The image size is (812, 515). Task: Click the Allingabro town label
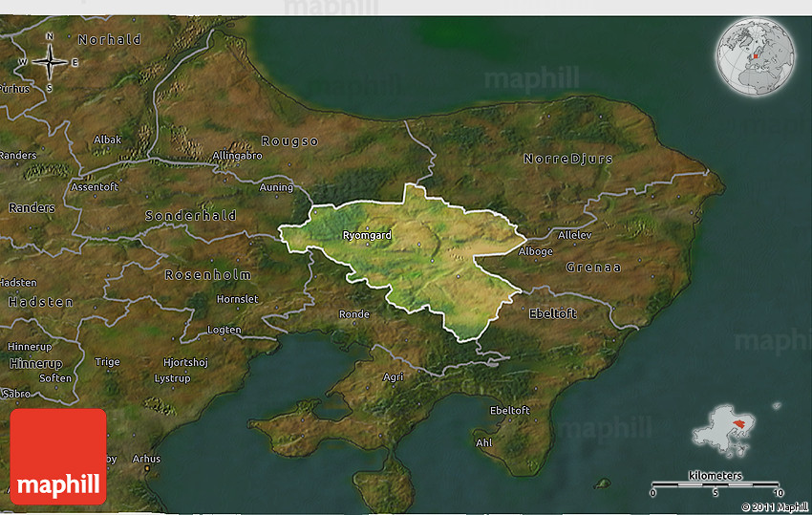point(237,155)
